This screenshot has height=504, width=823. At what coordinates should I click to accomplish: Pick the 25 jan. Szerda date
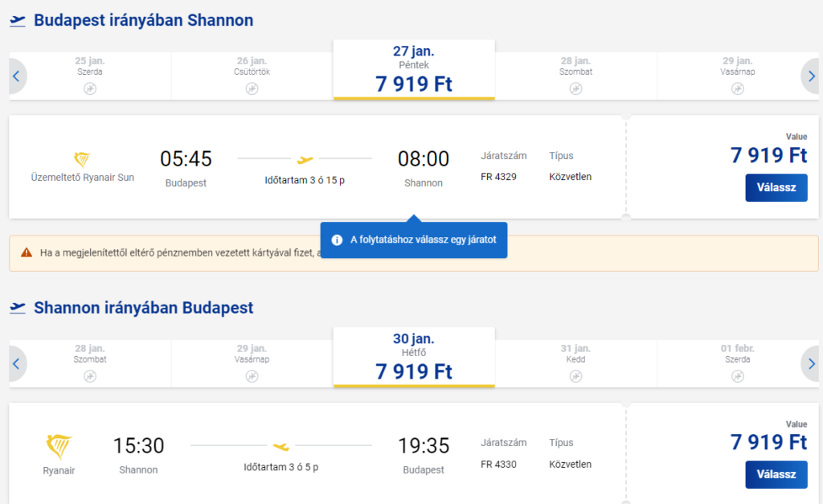coord(90,76)
